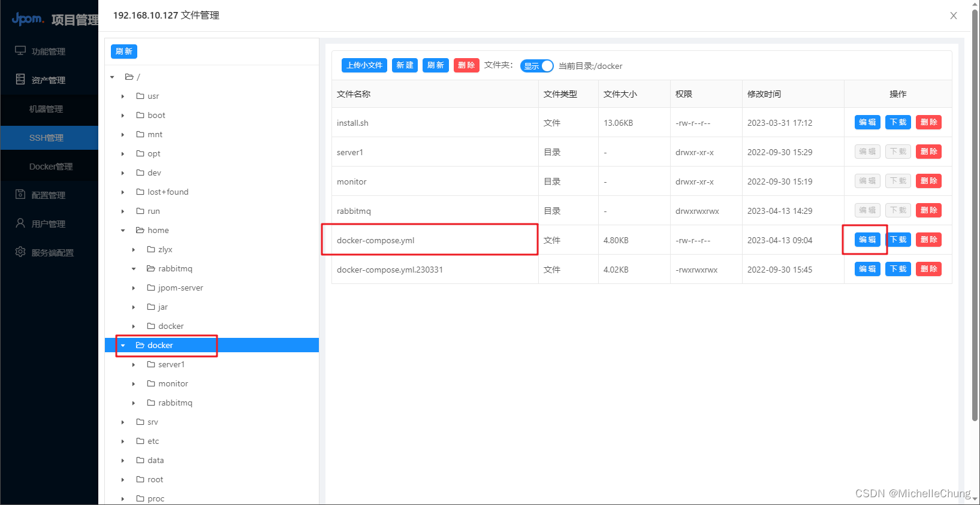Download the install.sh file
Screen dimensions: 980x505
pyautogui.click(x=898, y=122)
